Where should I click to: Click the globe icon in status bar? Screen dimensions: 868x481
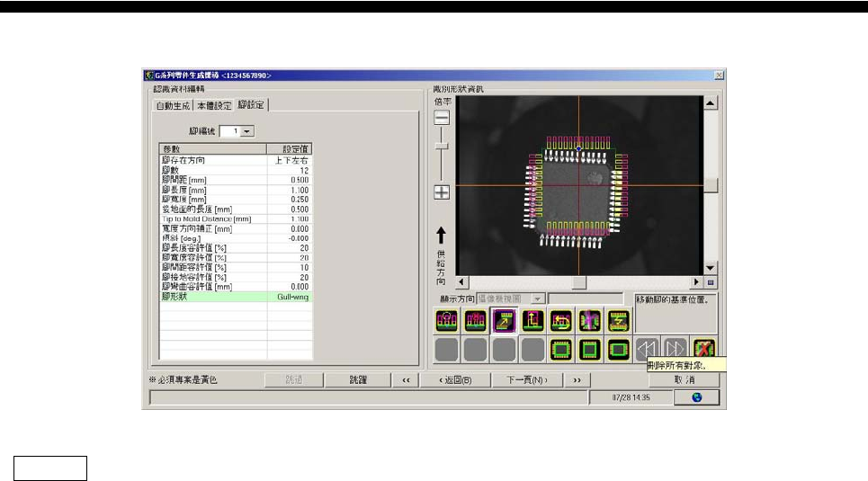point(697,396)
